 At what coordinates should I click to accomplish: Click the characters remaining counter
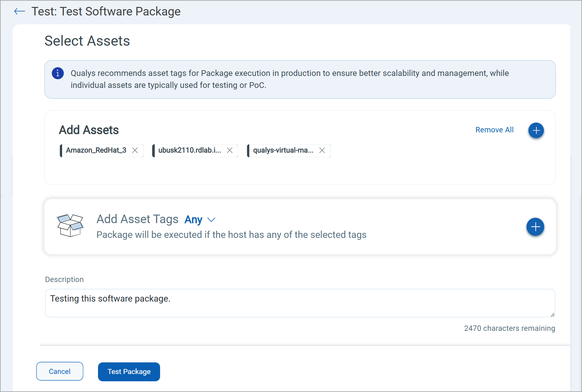[509, 328]
